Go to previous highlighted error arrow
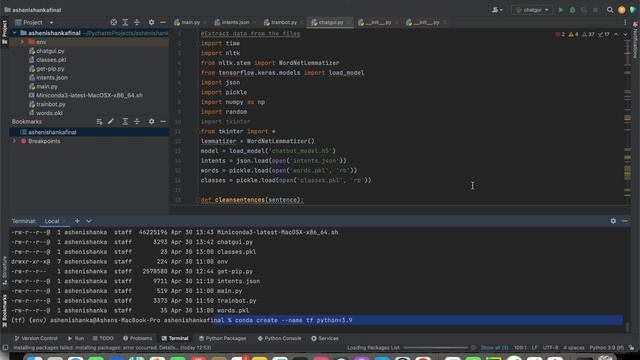 click(616, 34)
